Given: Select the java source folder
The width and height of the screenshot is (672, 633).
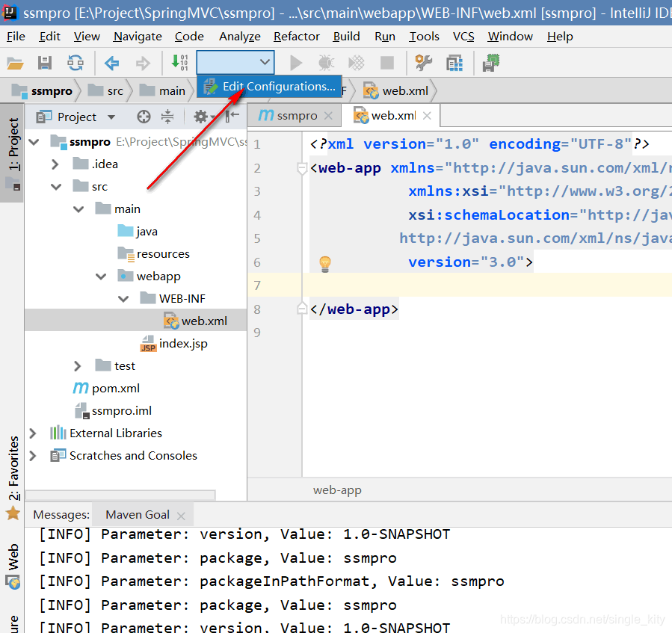Looking at the screenshot, I should 138,232.
